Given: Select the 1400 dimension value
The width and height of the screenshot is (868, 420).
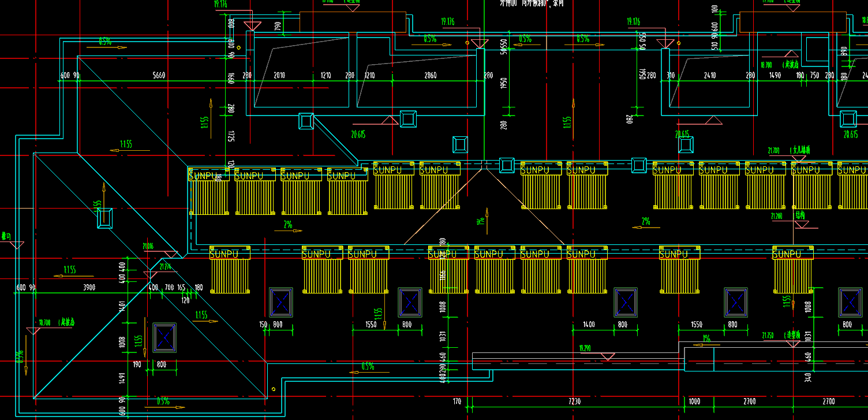Looking at the screenshot, I should (x=589, y=325).
